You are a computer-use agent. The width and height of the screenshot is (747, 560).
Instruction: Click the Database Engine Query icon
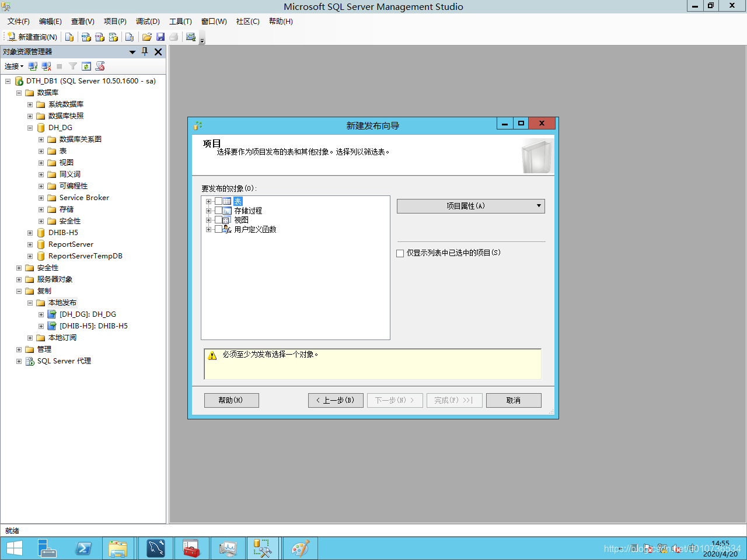pyautogui.click(x=69, y=37)
